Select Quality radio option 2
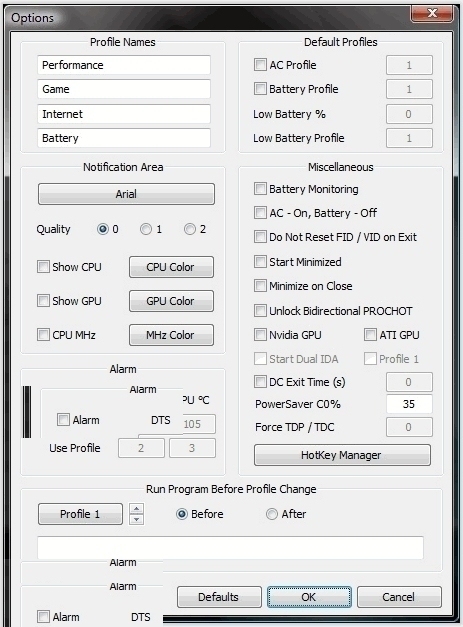This screenshot has width=463, height=627. (x=190, y=229)
